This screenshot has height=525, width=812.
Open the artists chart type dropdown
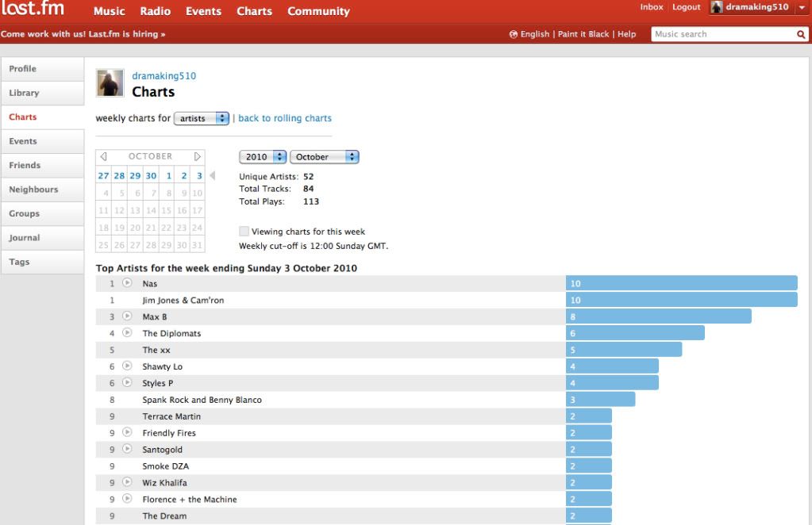[x=202, y=118]
